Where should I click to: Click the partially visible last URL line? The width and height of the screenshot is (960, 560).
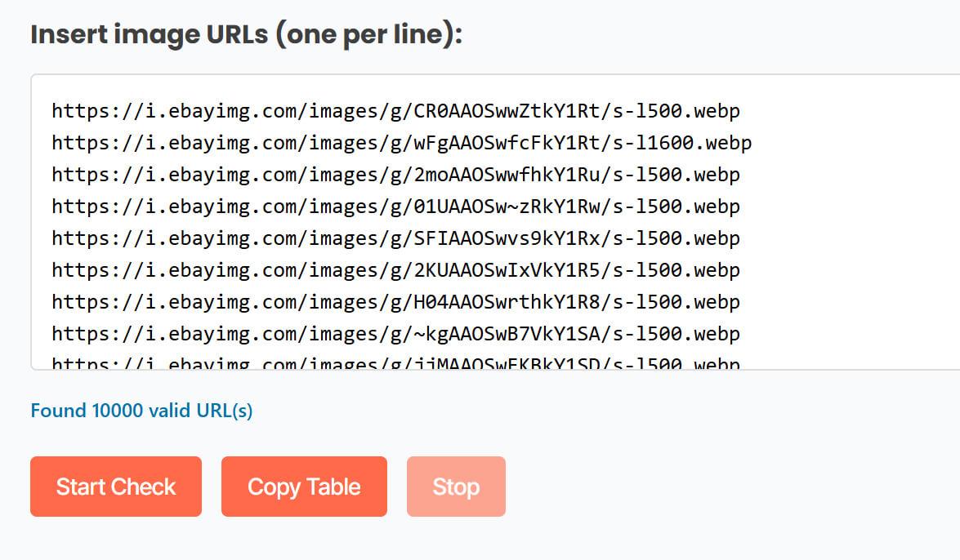(395, 363)
